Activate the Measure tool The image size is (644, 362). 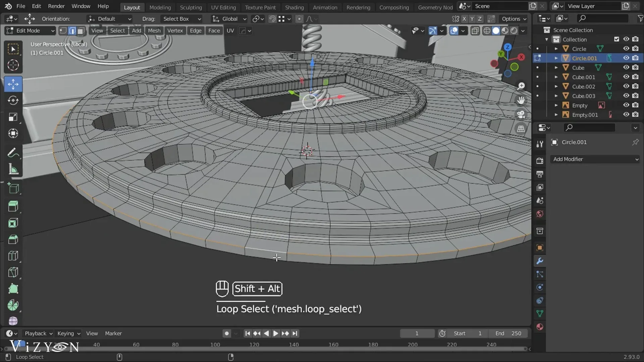coord(13,169)
